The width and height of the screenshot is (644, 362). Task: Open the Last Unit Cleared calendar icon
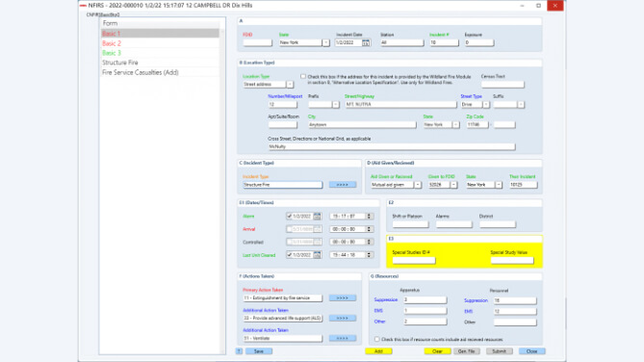coord(317,255)
